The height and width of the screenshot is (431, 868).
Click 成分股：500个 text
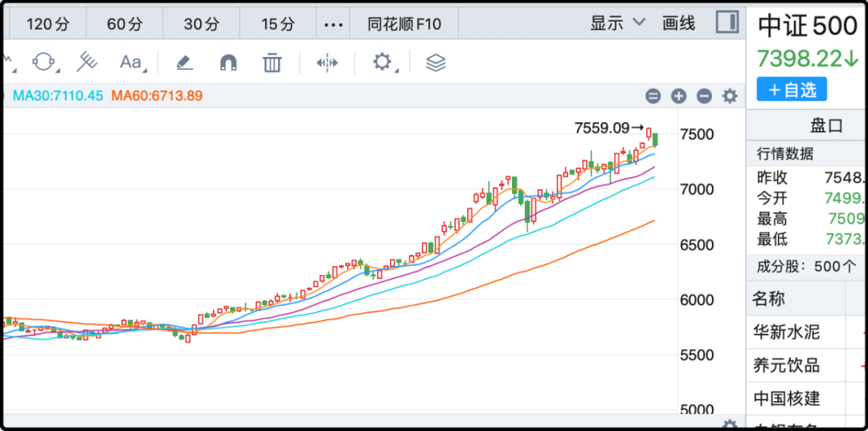(807, 266)
